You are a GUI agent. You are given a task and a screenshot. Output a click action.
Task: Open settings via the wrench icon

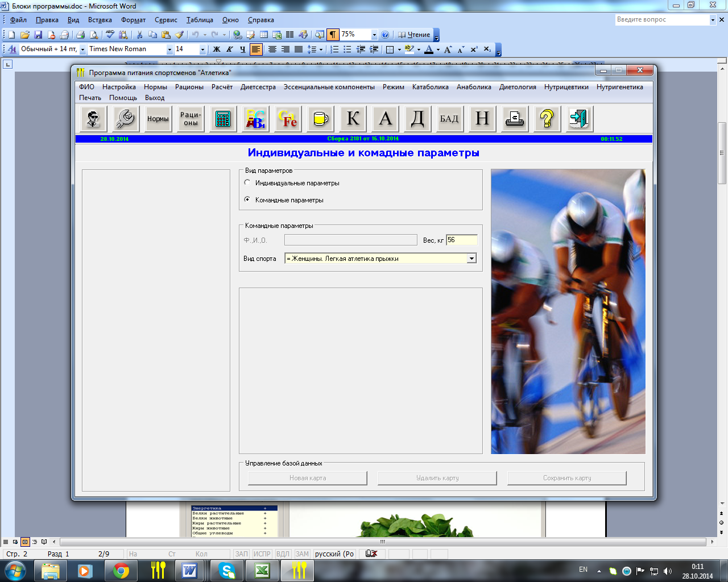coord(125,119)
